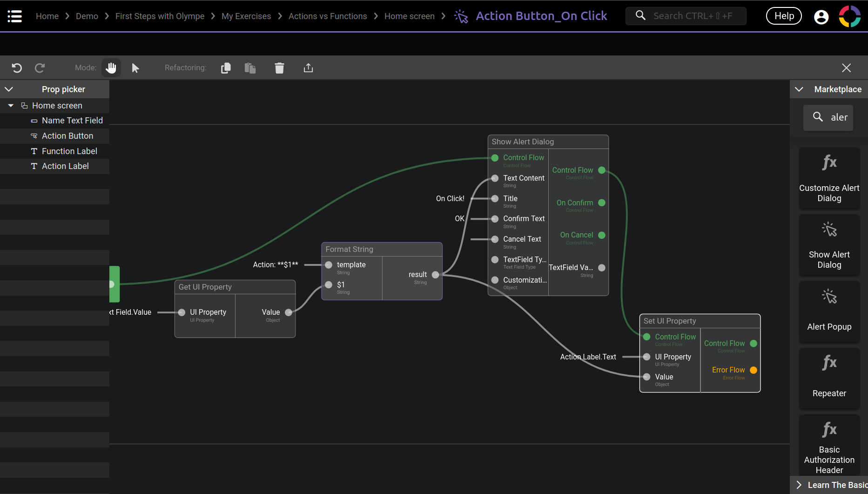868x494 pixels.
Task: Collapse the Prop picker panel
Action: (9, 89)
